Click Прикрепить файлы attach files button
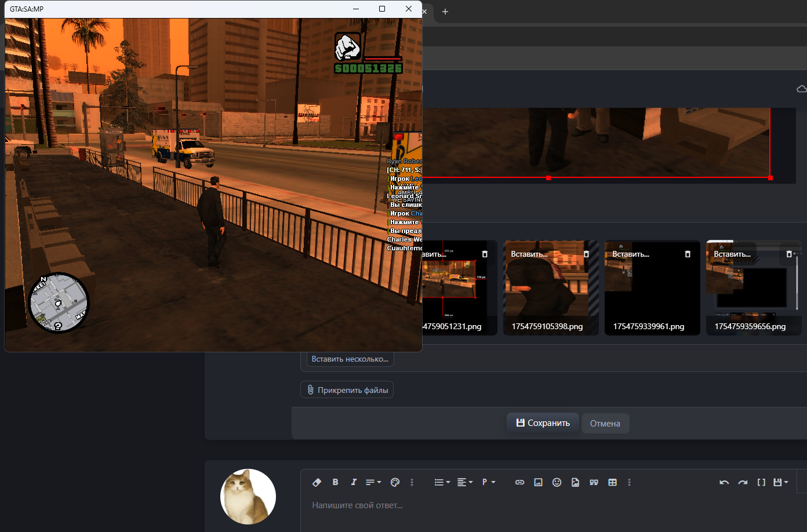 (x=347, y=390)
